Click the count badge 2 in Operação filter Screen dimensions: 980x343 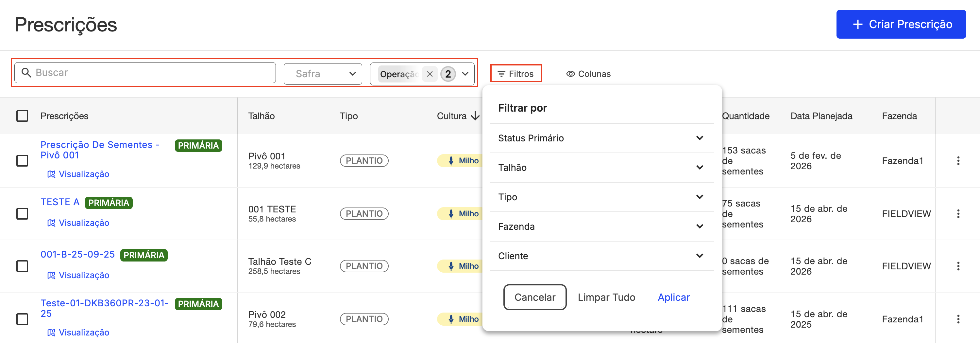pos(448,74)
